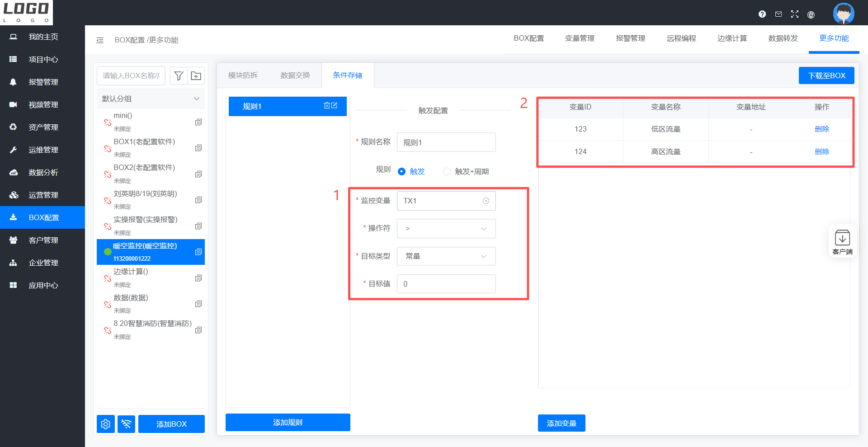The width and height of the screenshot is (868, 447).
Task: Click the add group folder icon
Action: [x=196, y=76]
